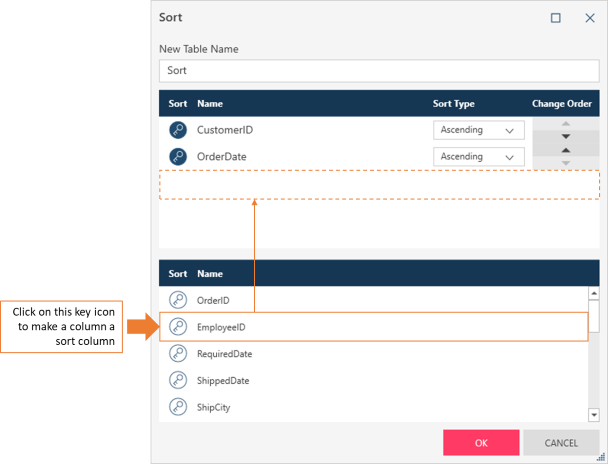Add ShippedDate as sort column via key icon
608x464 pixels.
(178, 380)
